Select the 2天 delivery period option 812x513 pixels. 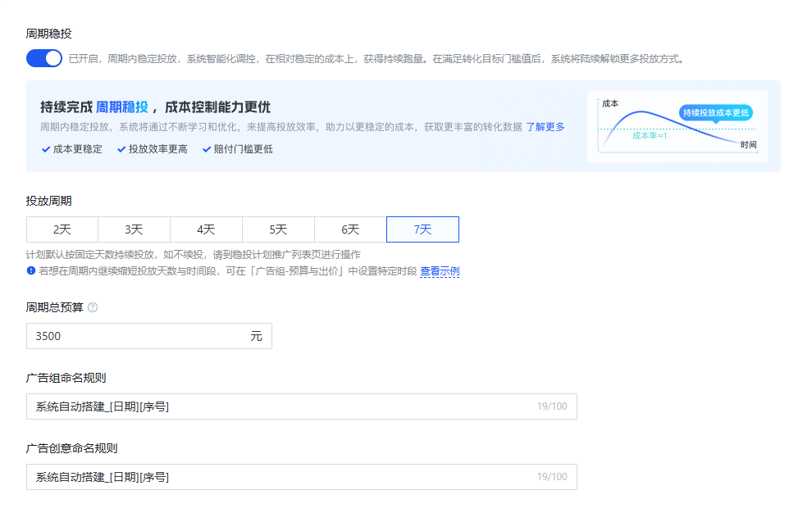coord(61,229)
